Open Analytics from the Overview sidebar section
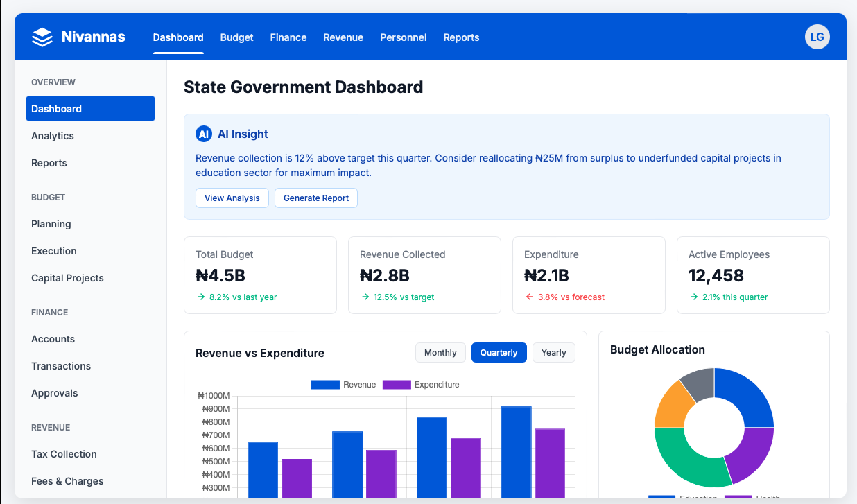The image size is (857, 504). pos(53,136)
